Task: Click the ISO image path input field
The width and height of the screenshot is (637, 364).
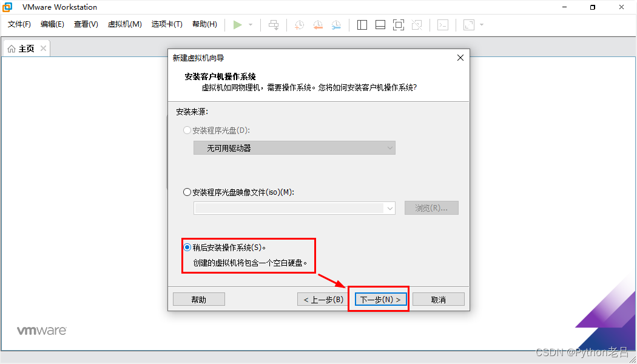Action: coord(289,209)
